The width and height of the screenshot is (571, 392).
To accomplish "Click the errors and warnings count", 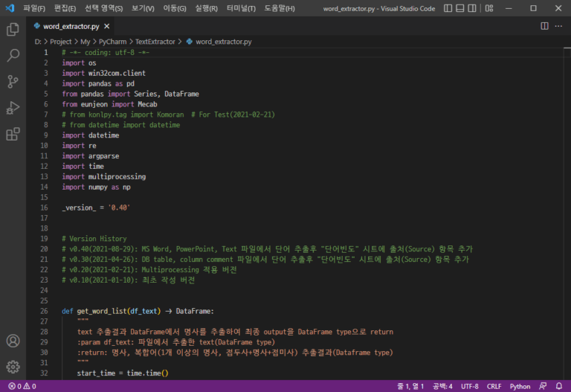I will 22,386.
